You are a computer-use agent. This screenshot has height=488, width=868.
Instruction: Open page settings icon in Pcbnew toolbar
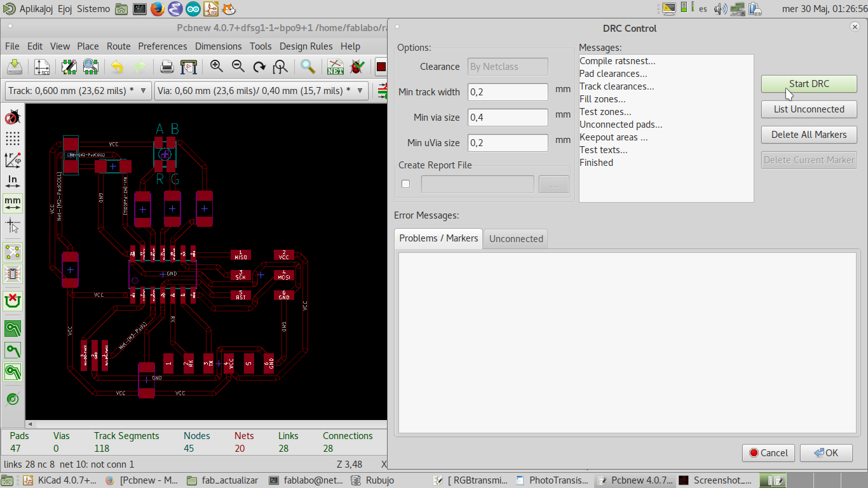[x=42, y=67]
